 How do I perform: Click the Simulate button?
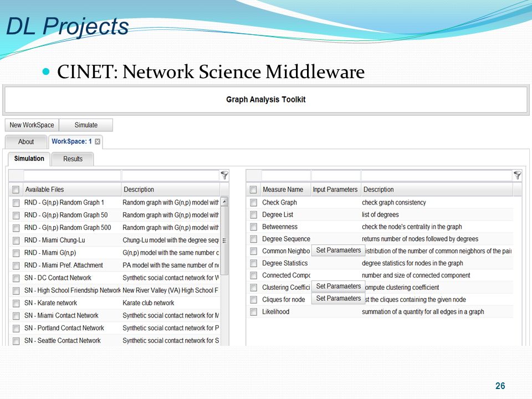[86, 125]
